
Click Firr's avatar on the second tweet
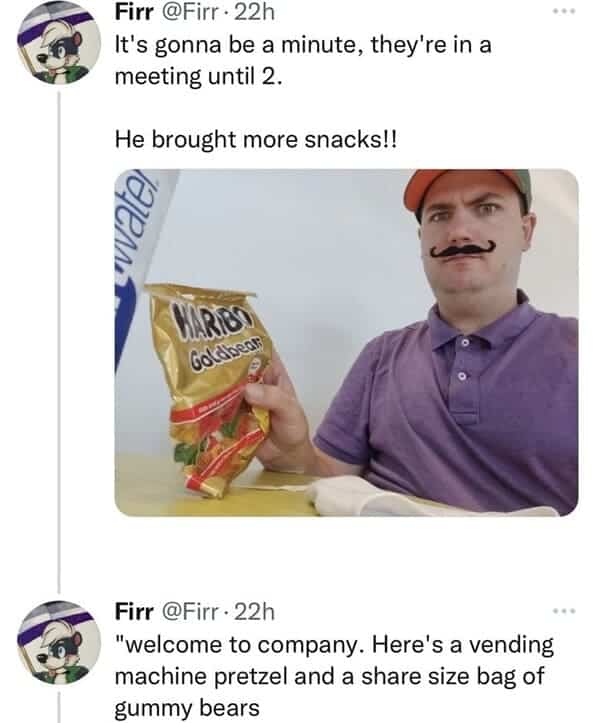[59, 643]
